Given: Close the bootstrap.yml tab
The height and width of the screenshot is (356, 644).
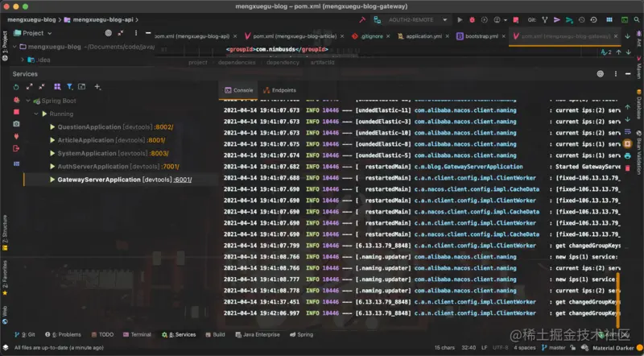Looking at the screenshot, I should (504, 36).
